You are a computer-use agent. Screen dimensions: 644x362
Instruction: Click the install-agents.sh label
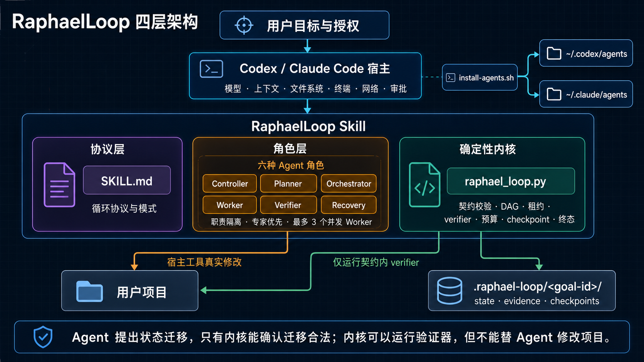tap(486, 78)
